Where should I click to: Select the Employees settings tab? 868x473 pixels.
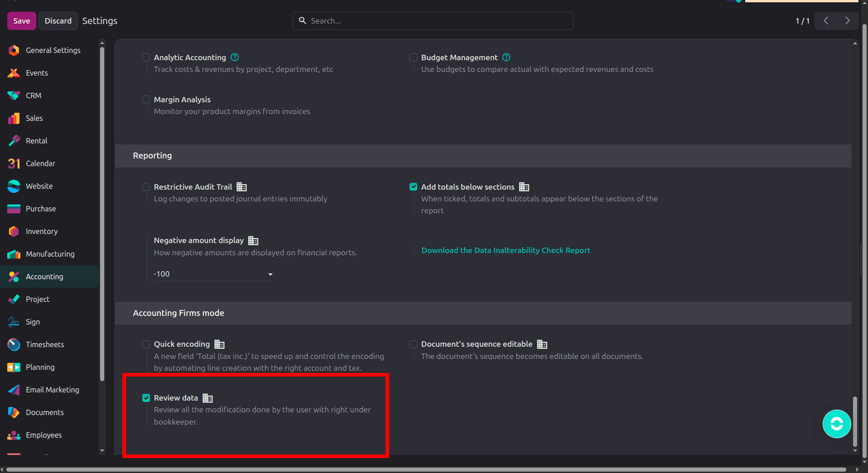tap(49, 435)
